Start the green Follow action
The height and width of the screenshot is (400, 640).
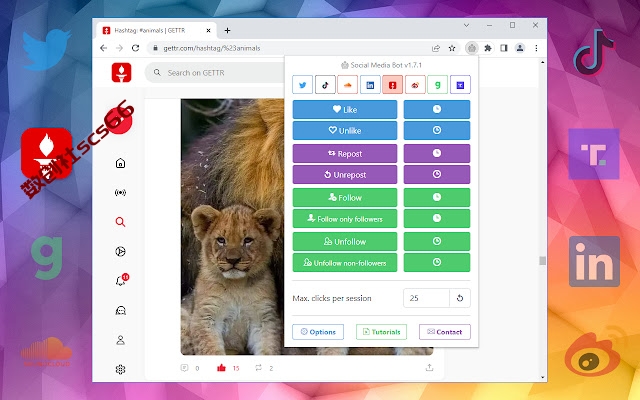point(344,198)
